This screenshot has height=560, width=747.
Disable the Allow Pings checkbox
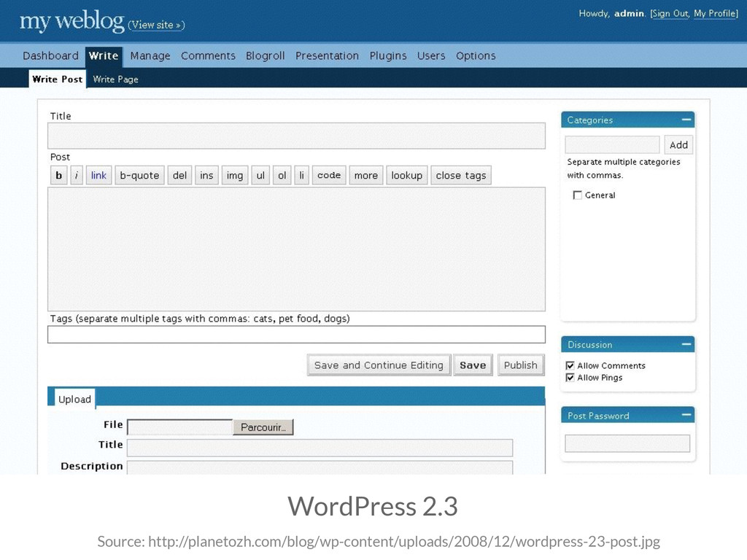click(570, 378)
